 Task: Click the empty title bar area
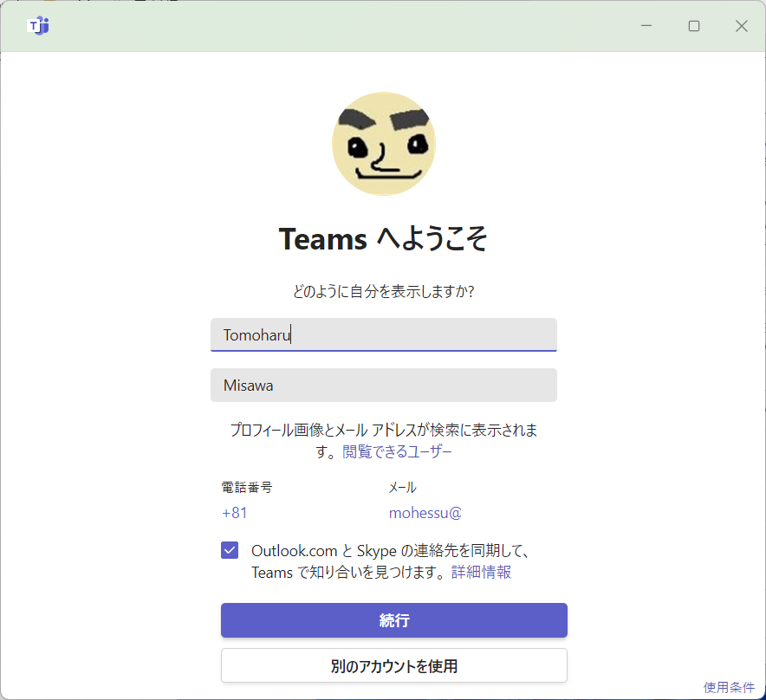point(347,25)
